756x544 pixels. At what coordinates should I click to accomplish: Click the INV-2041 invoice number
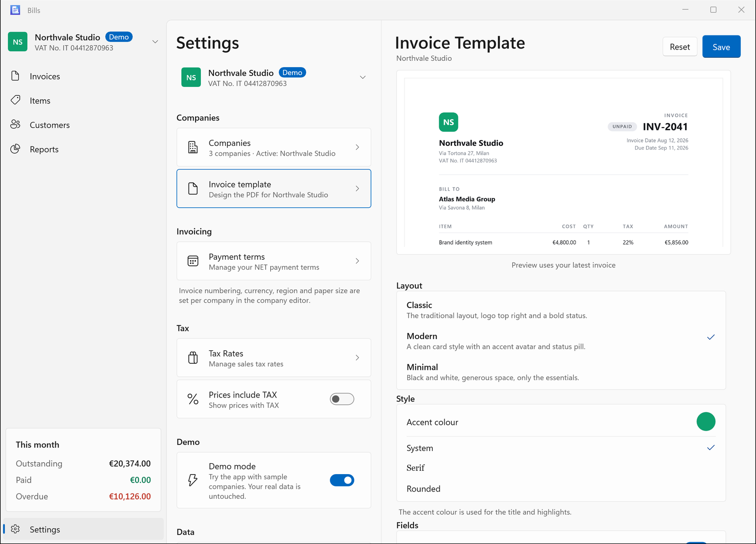point(665,127)
